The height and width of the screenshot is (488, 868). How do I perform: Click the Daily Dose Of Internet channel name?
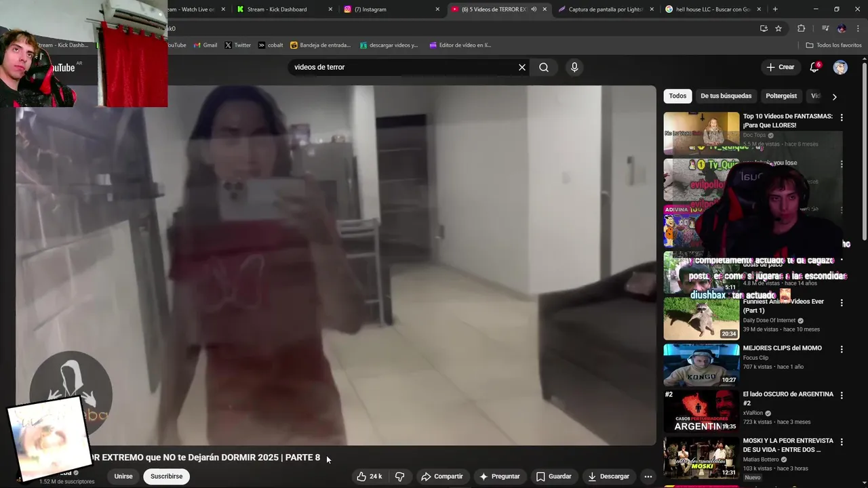click(769, 321)
